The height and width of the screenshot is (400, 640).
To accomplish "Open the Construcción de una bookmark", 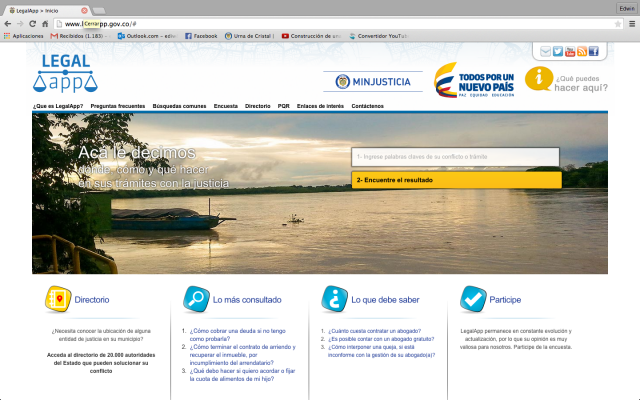I will (311, 36).
